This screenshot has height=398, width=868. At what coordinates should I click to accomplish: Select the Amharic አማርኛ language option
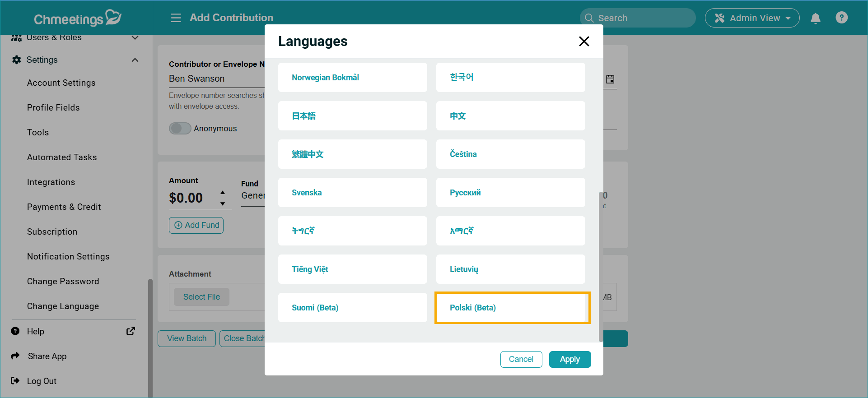[x=511, y=231]
